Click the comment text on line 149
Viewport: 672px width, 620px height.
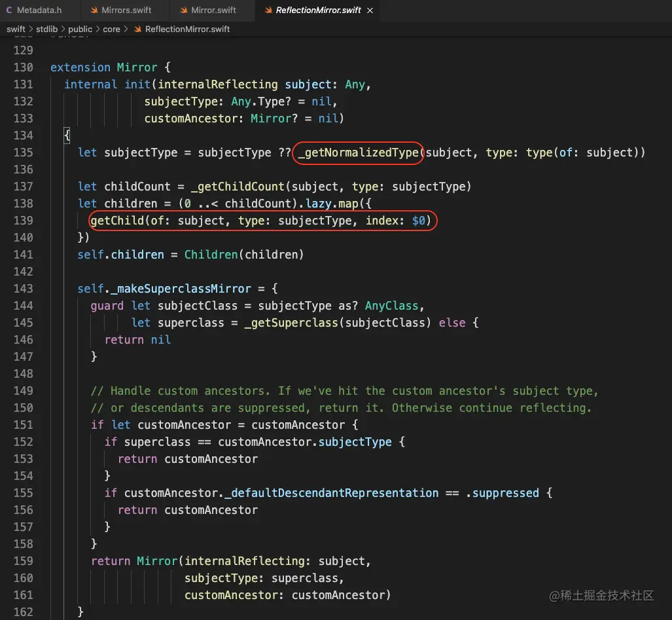pos(345,391)
